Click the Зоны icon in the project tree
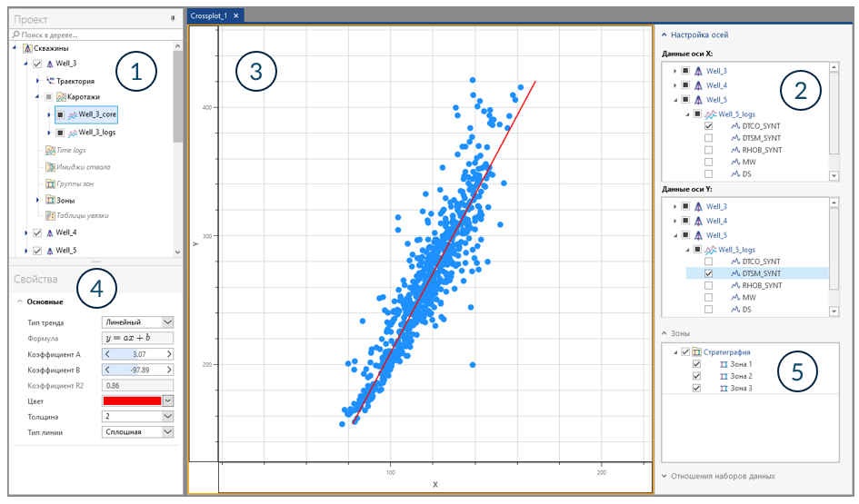Screen dimensions: 859x504 pos(50,201)
